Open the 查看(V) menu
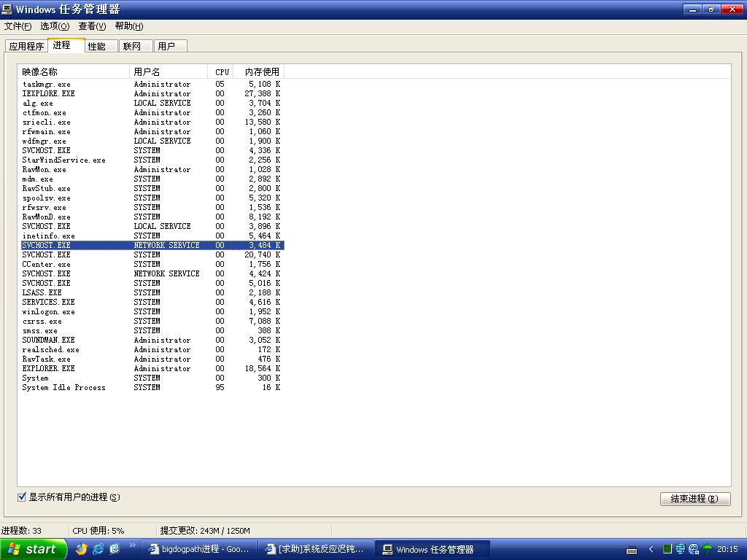Screen dimensions: 747x560 coord(92,26)
